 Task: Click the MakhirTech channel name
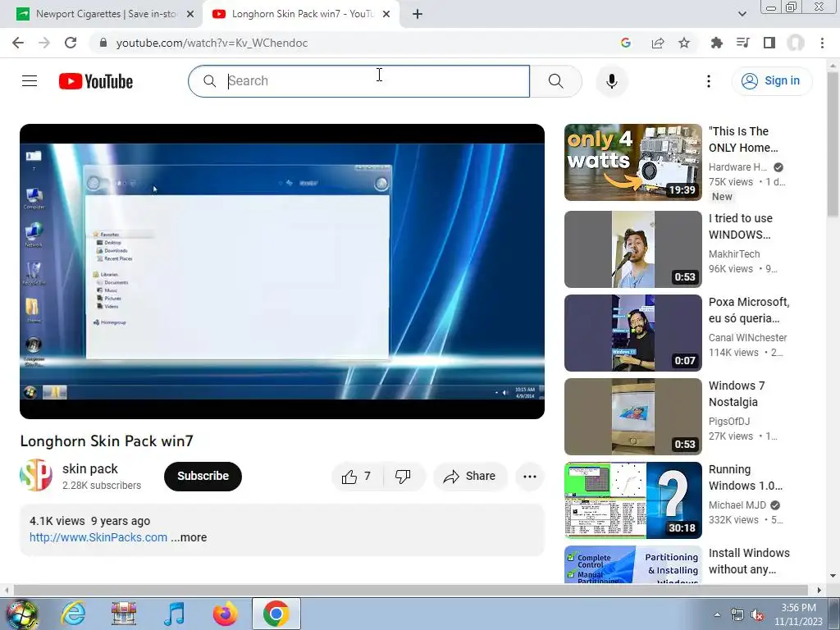click(x=734, y=254)
